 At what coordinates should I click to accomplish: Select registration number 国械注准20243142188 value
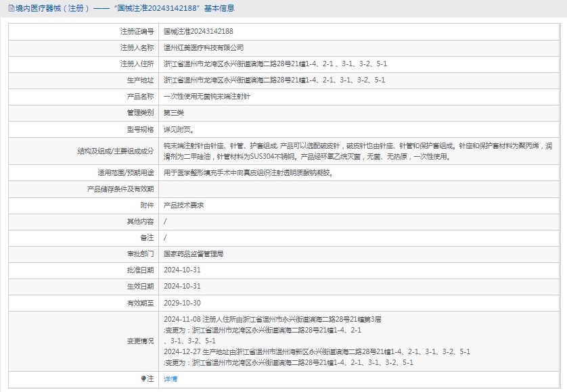pyautogui.click(x=198, y=31)
